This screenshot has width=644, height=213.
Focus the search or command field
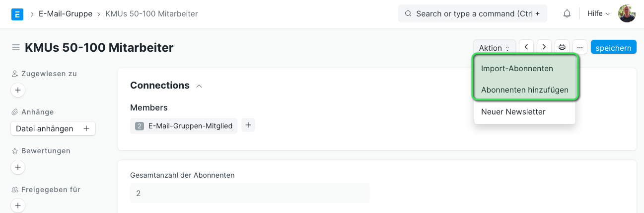click(473, 14)
